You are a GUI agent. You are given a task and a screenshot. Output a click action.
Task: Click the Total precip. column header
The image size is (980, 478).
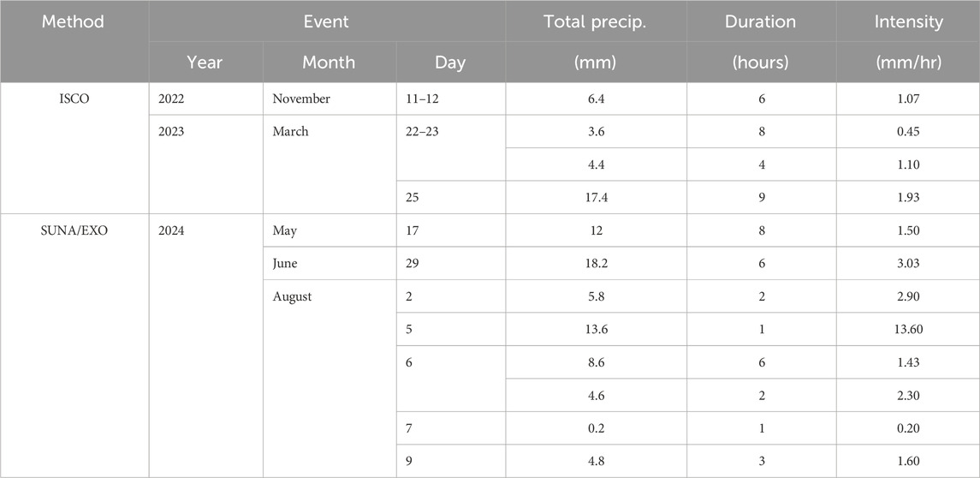click(595, 21)
